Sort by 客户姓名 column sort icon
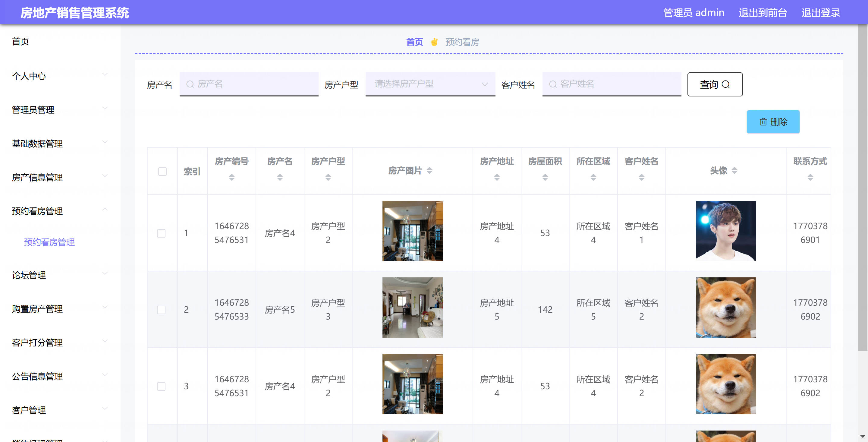Image resolution: width=868 pixels, height=442 pixels. (x=641, y=177)
